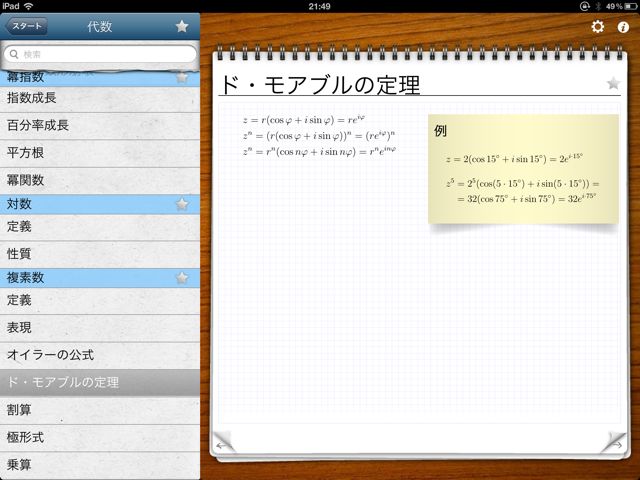Open the 性質 entry
Image resolution: width=640 pixels, height=480 pixels.
pyautogui.click(x=100, y=254)
